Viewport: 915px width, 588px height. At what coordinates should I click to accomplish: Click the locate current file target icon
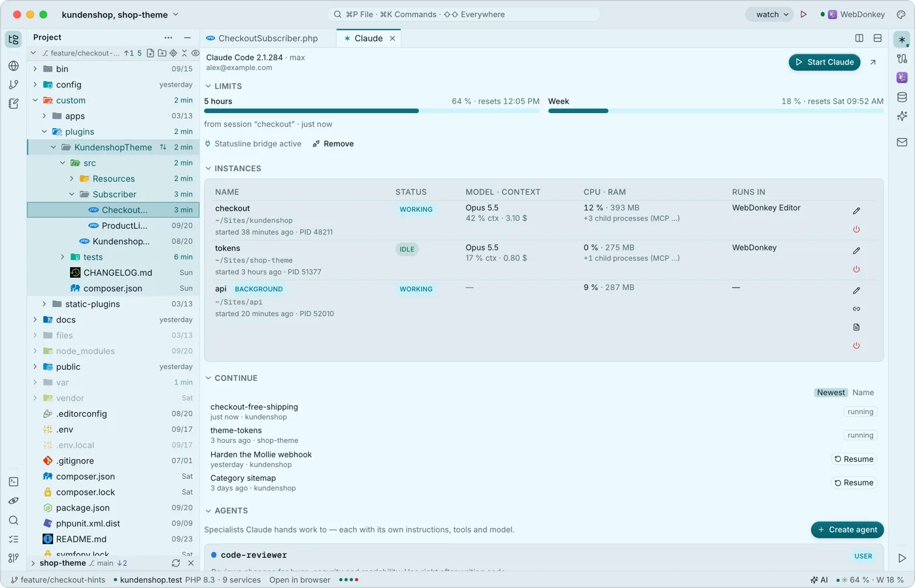[x=173, y=53]
